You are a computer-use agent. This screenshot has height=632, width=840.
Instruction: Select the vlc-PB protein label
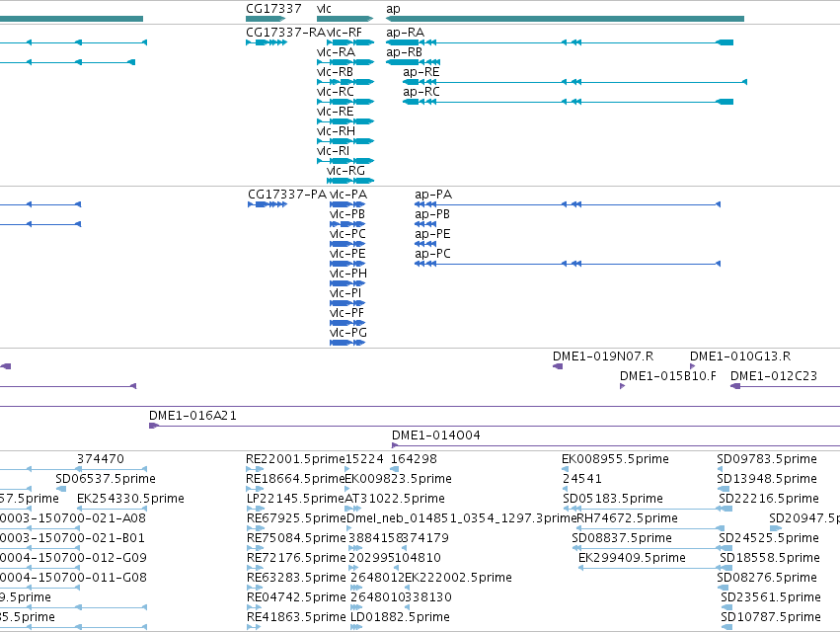[347, 214]
